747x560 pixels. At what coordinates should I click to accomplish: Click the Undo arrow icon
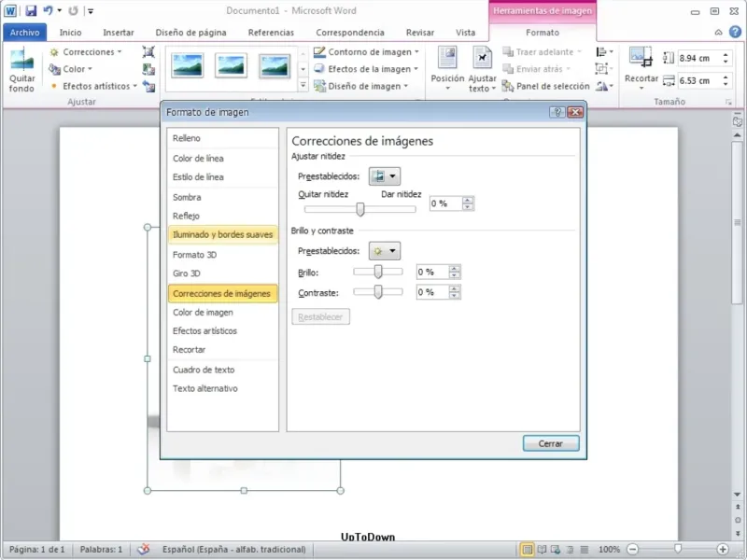click(49, 10)
